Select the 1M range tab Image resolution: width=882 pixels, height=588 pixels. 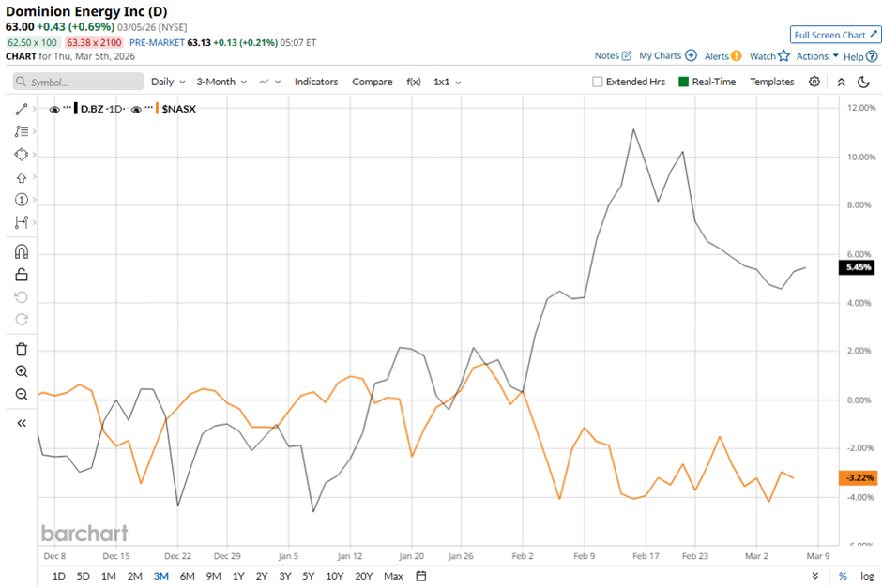pyautogui.click(x=108, y=576)
